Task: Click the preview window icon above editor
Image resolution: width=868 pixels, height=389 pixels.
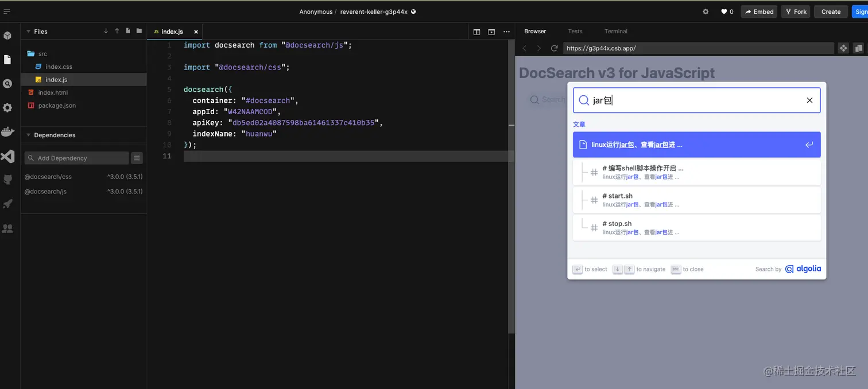Action: (x=491, y=32)
